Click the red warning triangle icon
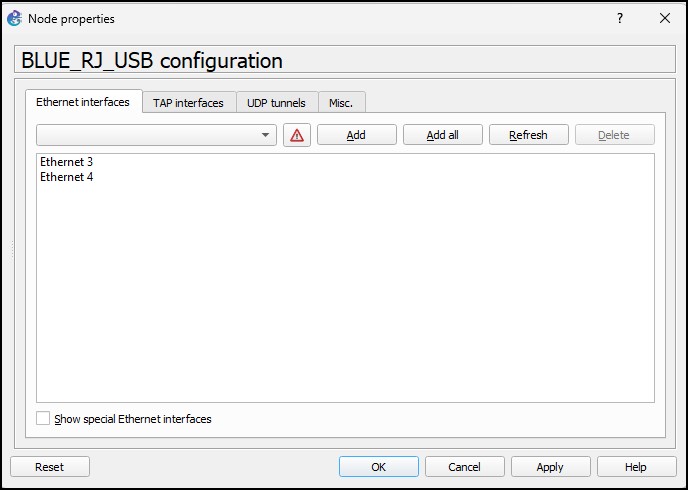688x490 pixels. pyautogui.click(x=297, y=135)
